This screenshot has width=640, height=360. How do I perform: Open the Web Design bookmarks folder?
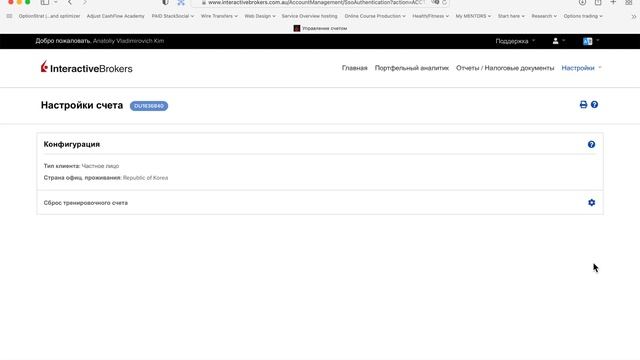pyautogui.click(x=260, y=16)
